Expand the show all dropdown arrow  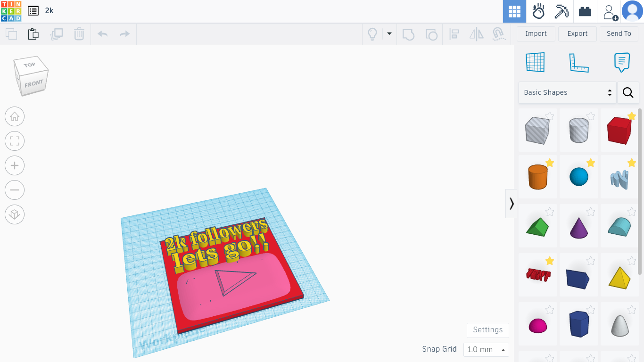pos(389,34)
